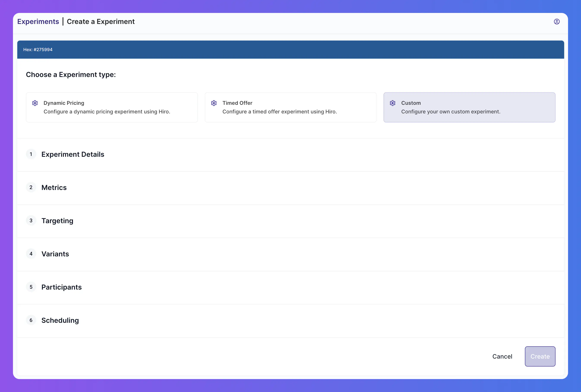Click the Hex #275994 banner text

click(x=38, y=49)
